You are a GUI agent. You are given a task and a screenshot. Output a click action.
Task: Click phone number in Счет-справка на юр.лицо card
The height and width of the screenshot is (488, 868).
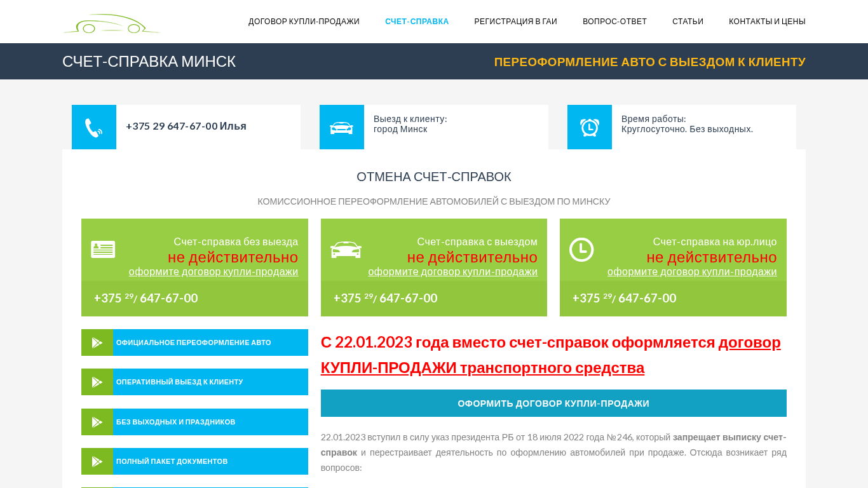[x=625, y=298]
